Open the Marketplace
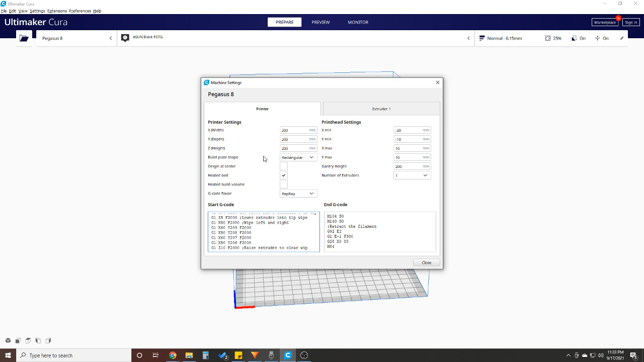The height and width of the screenshot is (362, 644). (605, 22)
